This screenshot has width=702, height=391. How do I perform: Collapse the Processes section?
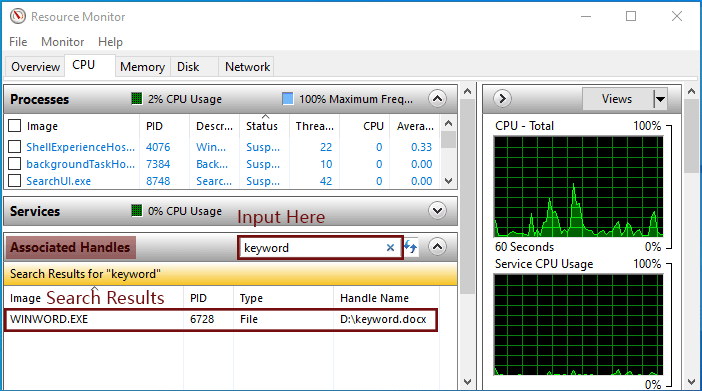(x=437, y=99)
